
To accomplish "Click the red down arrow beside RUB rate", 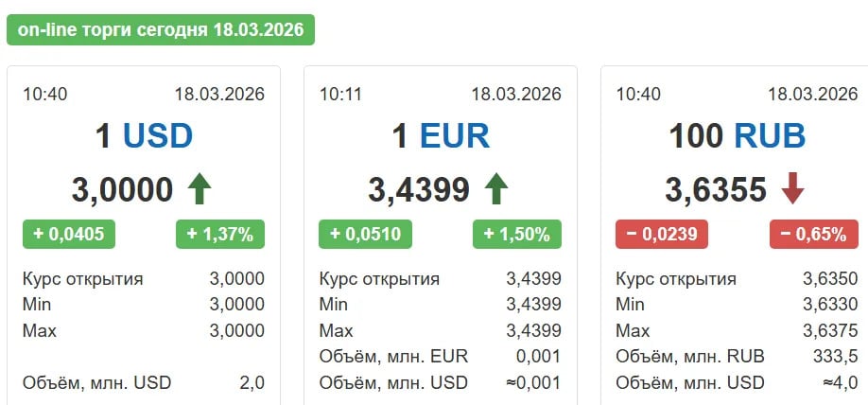I will click(792, 189).
